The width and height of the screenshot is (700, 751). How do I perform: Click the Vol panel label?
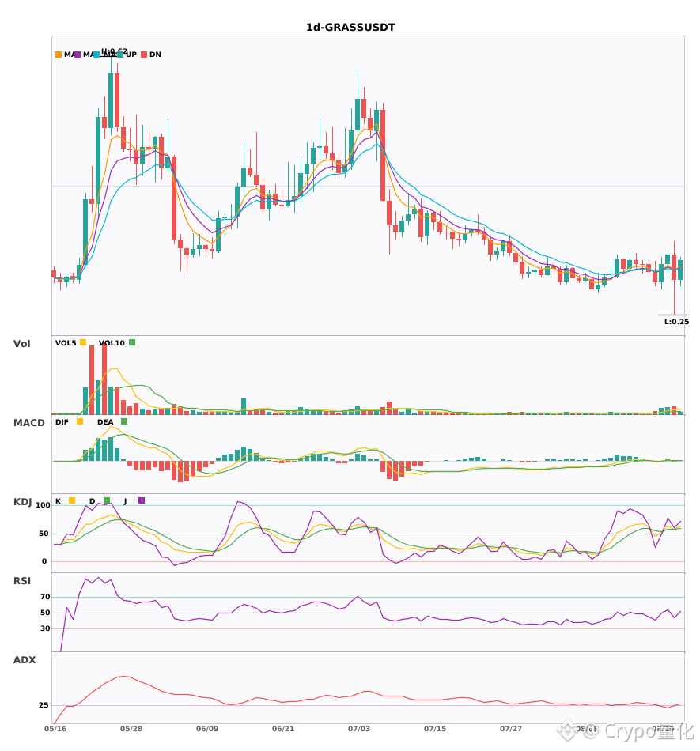(21, 344)
